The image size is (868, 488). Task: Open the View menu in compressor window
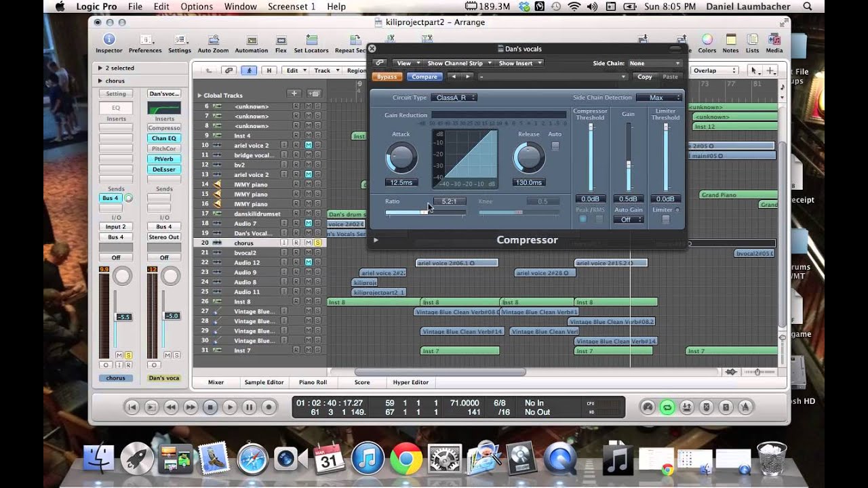point(407,63)
